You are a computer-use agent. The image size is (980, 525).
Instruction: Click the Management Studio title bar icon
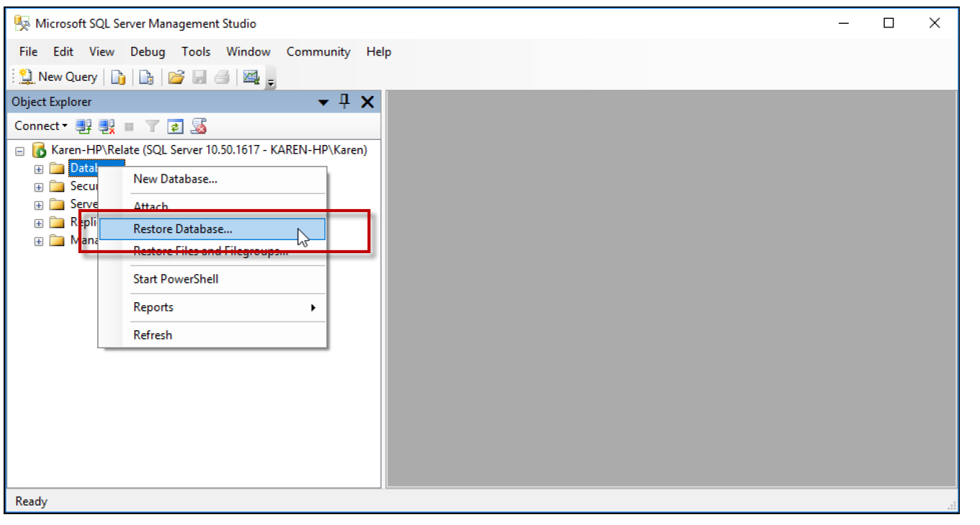point(23,23)
